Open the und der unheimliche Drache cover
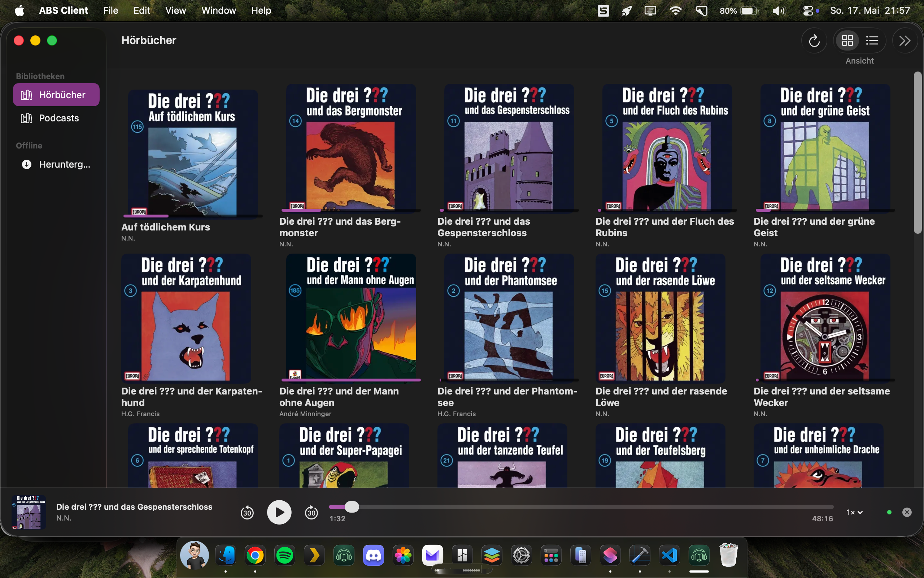 tap(819, 455)
